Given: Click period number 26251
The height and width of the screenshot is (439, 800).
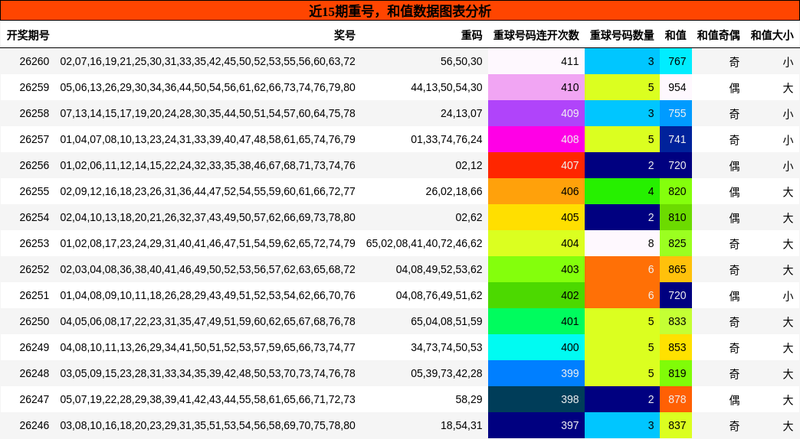Looking at the screenshot, I should point(34,296).
